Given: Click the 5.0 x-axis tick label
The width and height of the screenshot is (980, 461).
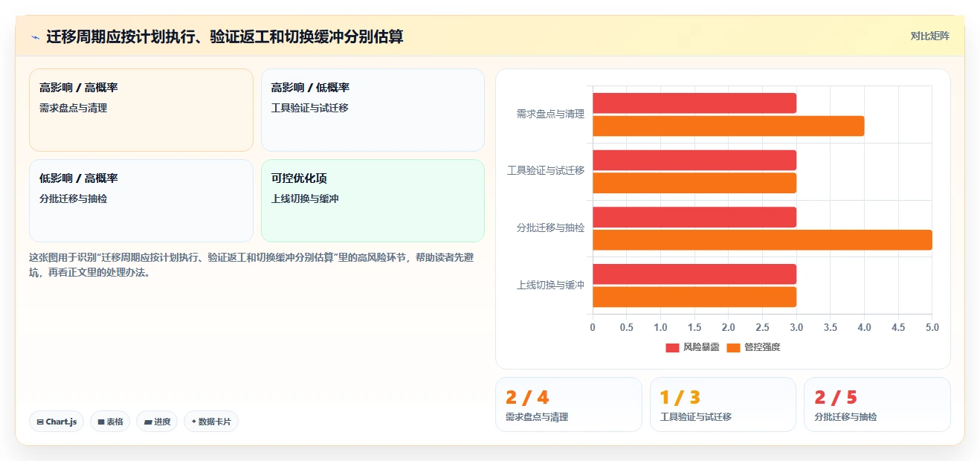Looking at the screenshot, I should click(x=932, y=328).
